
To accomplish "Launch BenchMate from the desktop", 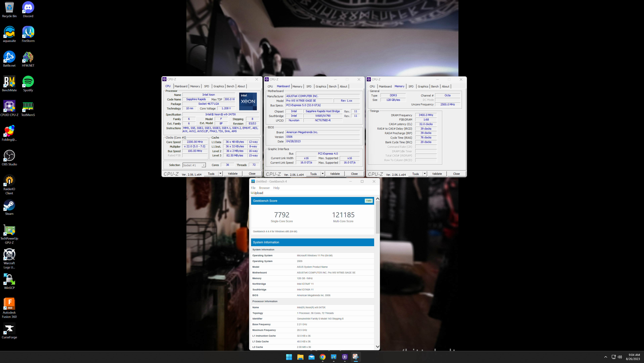I will tap(9, 84).
